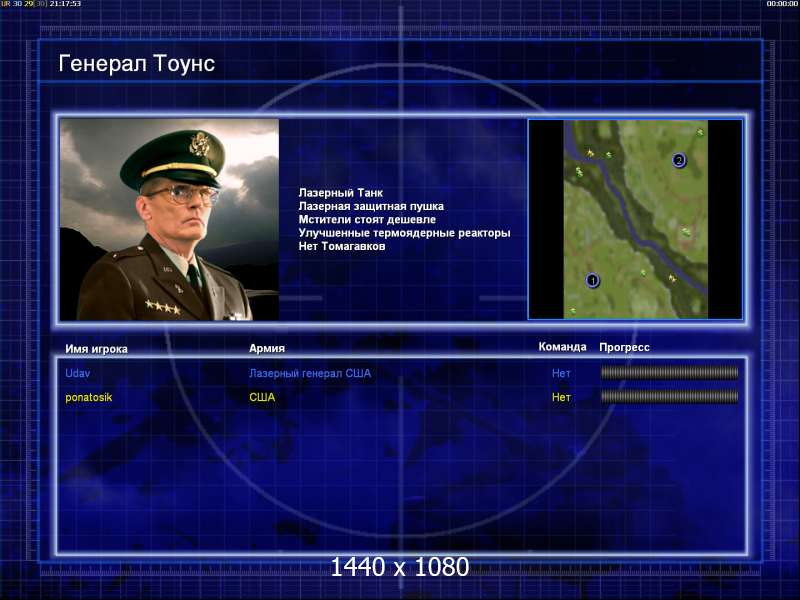Click the green marker at minimap top right
The height and width of the screenshot is (600, 800).
700,133
